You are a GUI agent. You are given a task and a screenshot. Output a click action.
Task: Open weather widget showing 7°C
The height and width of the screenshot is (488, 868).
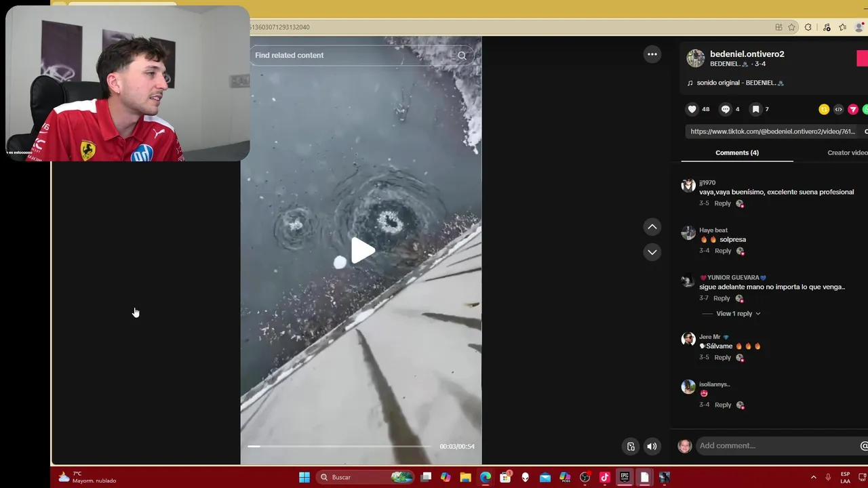pyautogui.click(x=87, y=477)
